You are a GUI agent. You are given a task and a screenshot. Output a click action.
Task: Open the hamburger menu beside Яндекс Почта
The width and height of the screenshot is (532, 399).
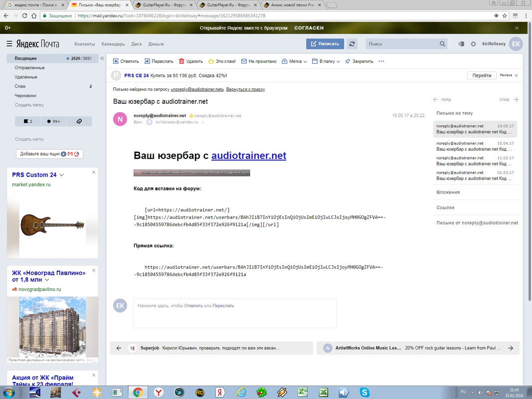coord(9,44)
